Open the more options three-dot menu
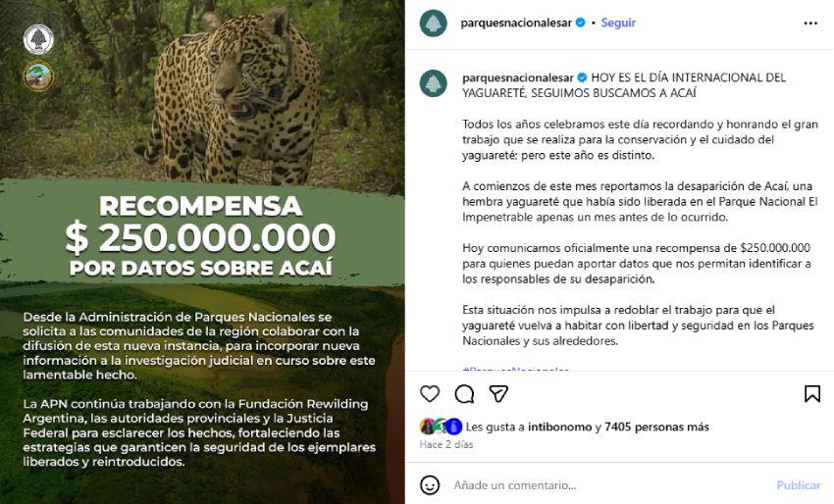This screenshot has width=834, height=504. [x=810, y=23]
